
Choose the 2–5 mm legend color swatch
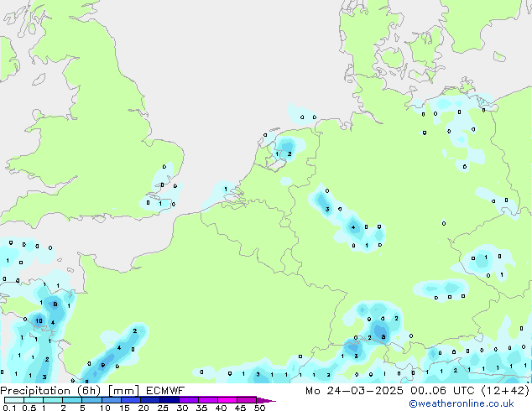pos(72,400)
